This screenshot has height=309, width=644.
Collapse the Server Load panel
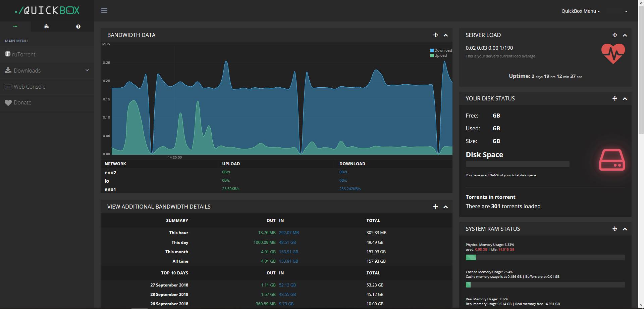pyautogui.click(x=625, y=35)
